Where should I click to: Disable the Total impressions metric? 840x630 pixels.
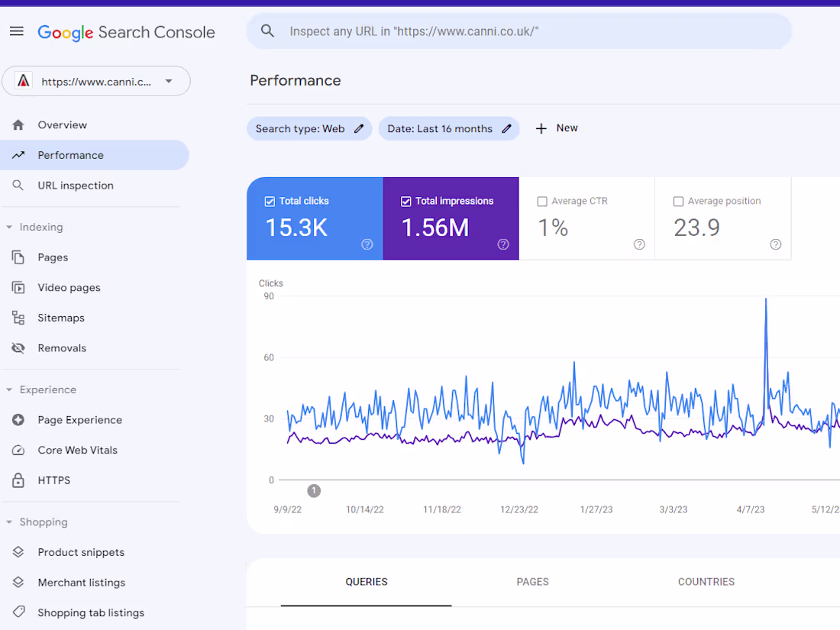point(405,201)
